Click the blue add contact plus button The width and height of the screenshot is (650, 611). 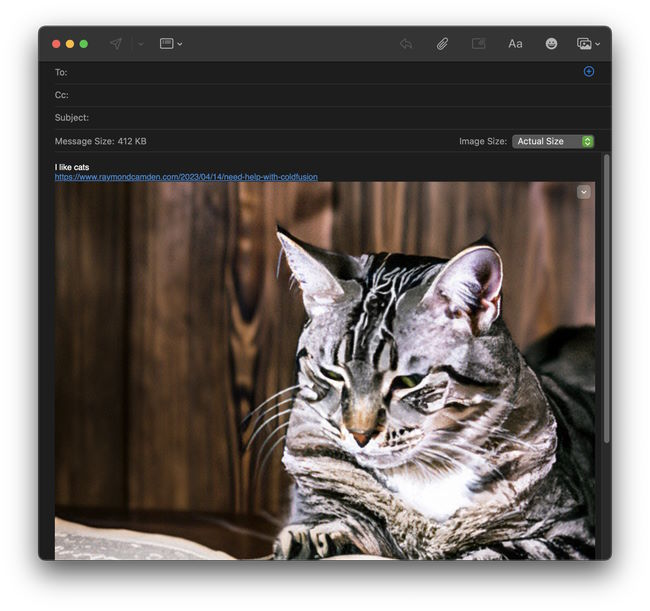point(588,71)
